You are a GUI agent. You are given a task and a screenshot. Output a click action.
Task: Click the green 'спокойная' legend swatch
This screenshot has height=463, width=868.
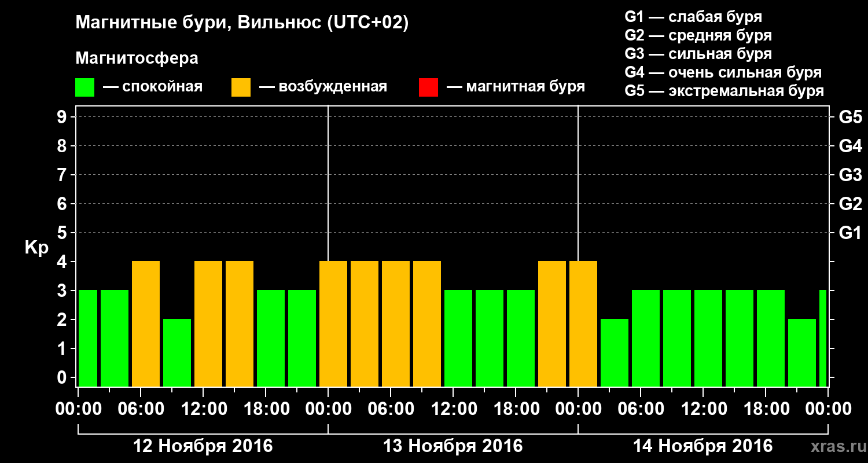[85, 87]
